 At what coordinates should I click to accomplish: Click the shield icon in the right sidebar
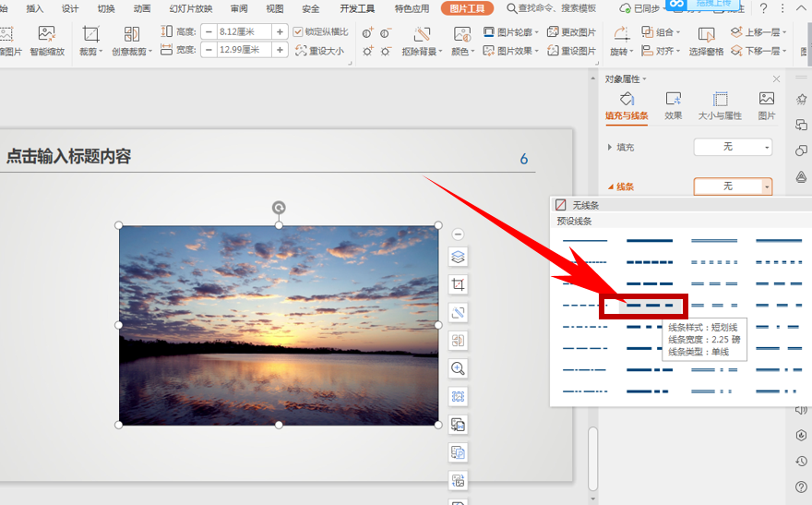click(801, 435)
